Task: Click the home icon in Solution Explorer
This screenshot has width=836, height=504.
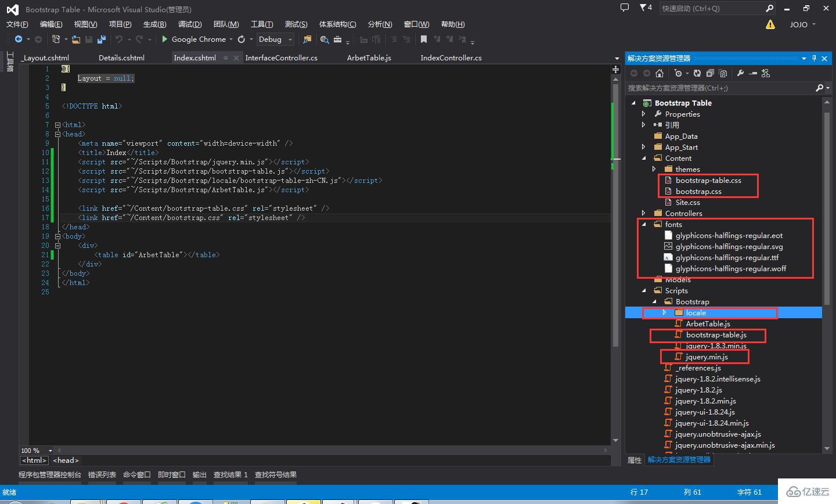Action: pos(660,73)
